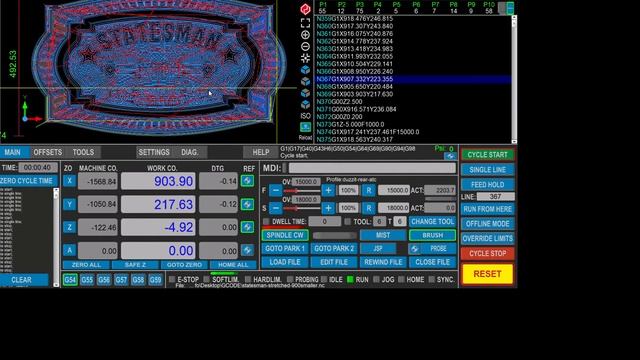Click LOAD FILE

pyautogui.click(x=285, y=262)
